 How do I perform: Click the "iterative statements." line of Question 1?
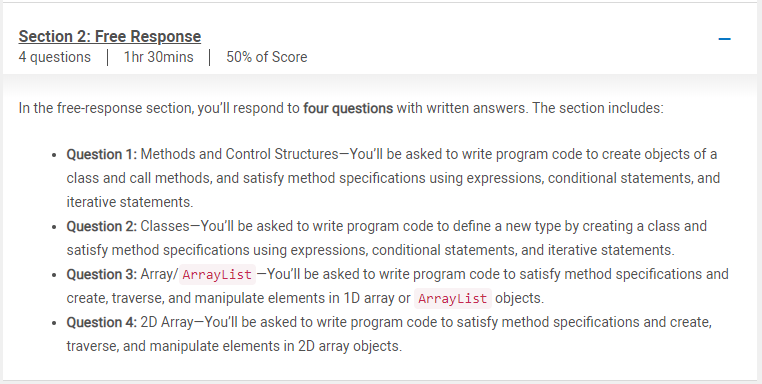130,202
